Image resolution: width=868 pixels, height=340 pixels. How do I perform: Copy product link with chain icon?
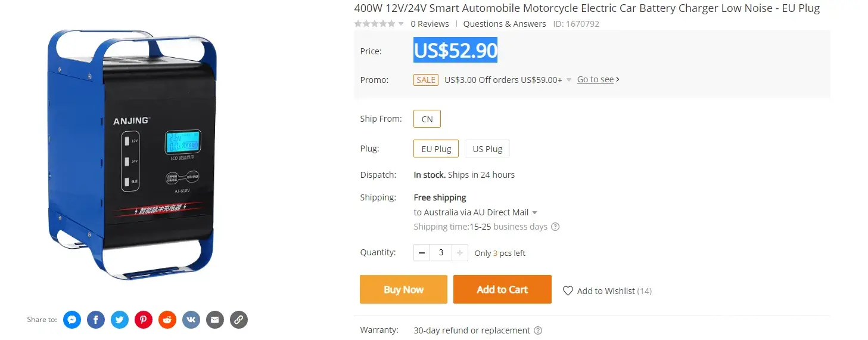point(238,320)
